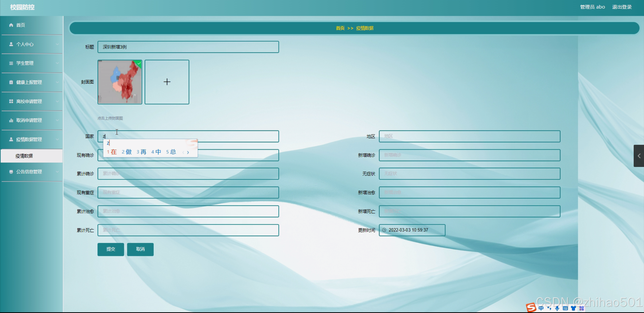Open the Sogou toolbox grid icon
Screen dimensions: 644x313
581,308
